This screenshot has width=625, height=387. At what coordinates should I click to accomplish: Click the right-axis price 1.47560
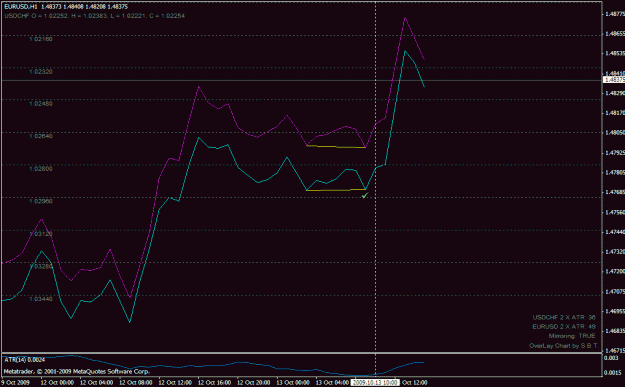[x=615, y=212]
